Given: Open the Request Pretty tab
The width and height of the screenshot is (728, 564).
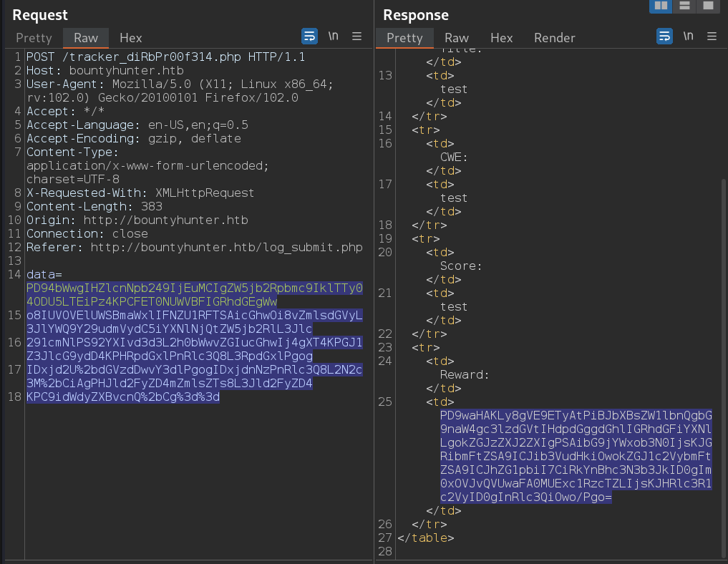Looking at the screenshot, I should pos(34,38).
